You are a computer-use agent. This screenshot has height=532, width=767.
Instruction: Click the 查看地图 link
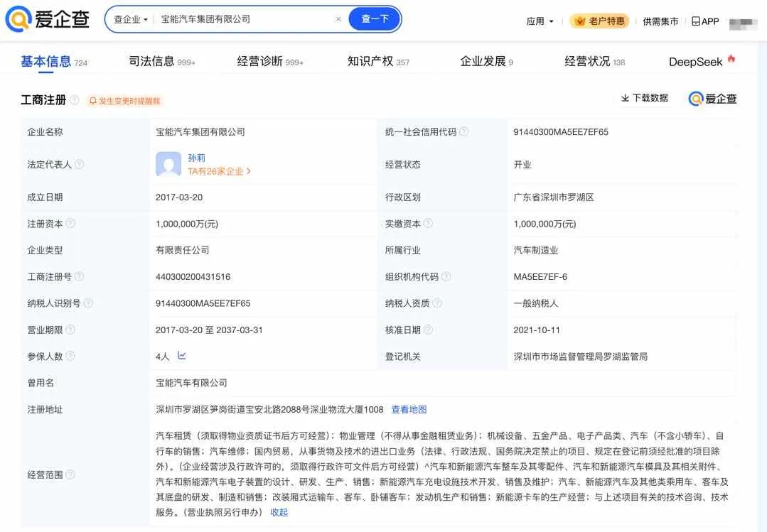pos(409,409)
